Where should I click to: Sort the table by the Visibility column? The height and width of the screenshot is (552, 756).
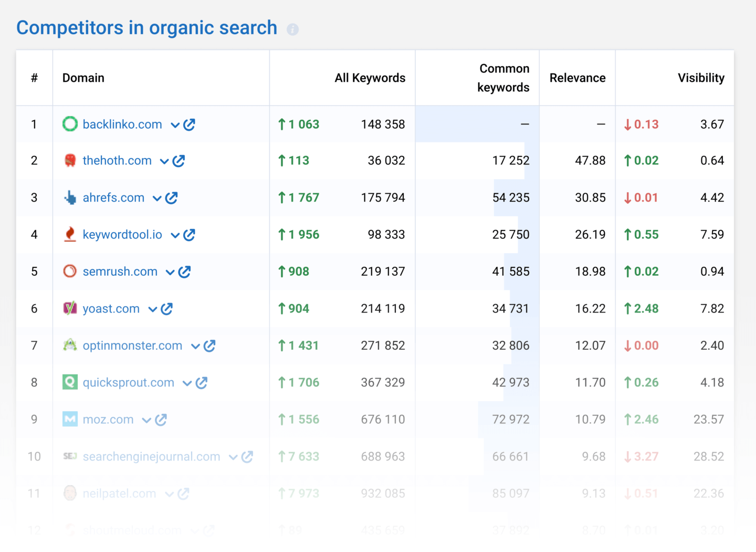pyautogui.click(x=701, y=78)
